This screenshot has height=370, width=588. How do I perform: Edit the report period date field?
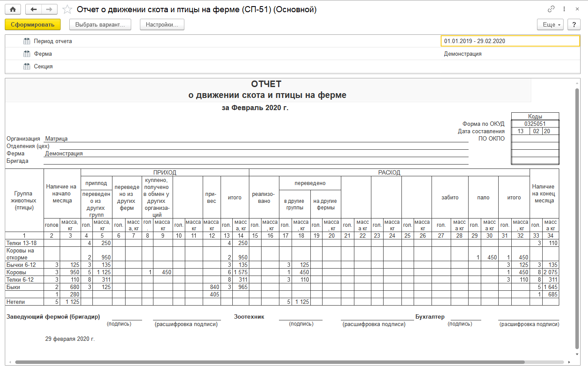(x=510, y=41)
